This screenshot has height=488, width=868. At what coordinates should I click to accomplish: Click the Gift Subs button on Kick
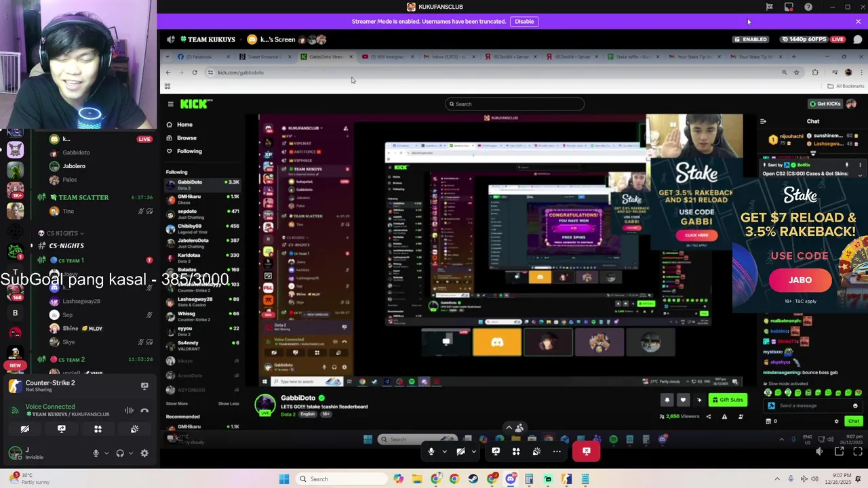click(x=728, y=400)
